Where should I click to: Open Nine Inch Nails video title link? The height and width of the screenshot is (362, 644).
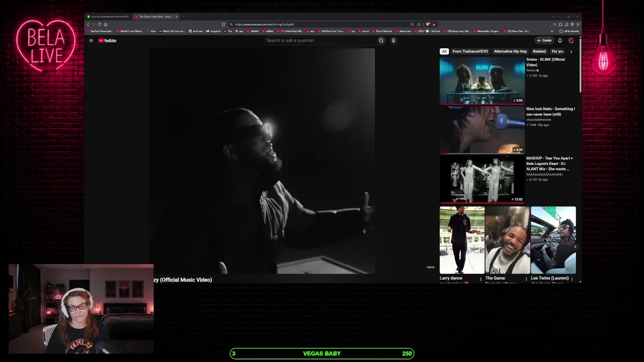click(550, 112)
